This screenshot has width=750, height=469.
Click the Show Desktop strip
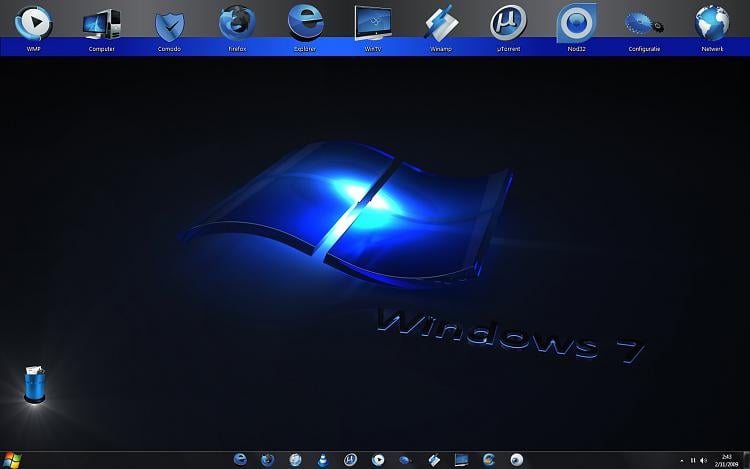point(747,460)
